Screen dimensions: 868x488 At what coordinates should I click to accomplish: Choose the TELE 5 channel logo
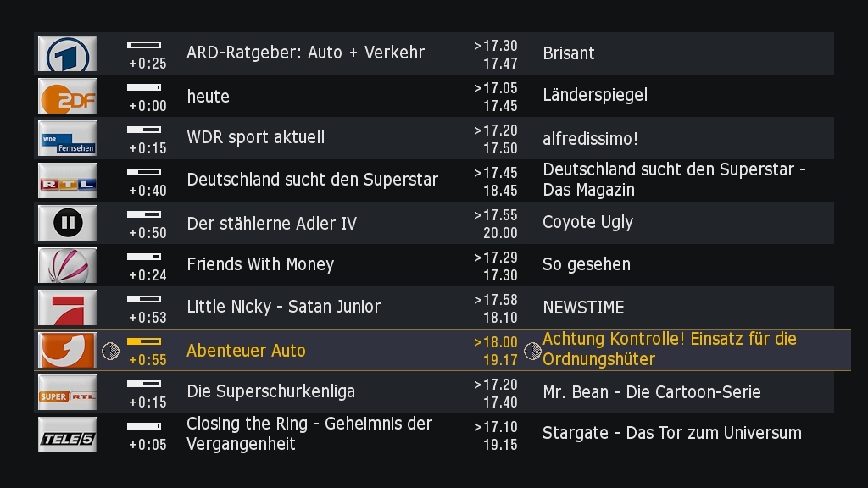point(68,435)
